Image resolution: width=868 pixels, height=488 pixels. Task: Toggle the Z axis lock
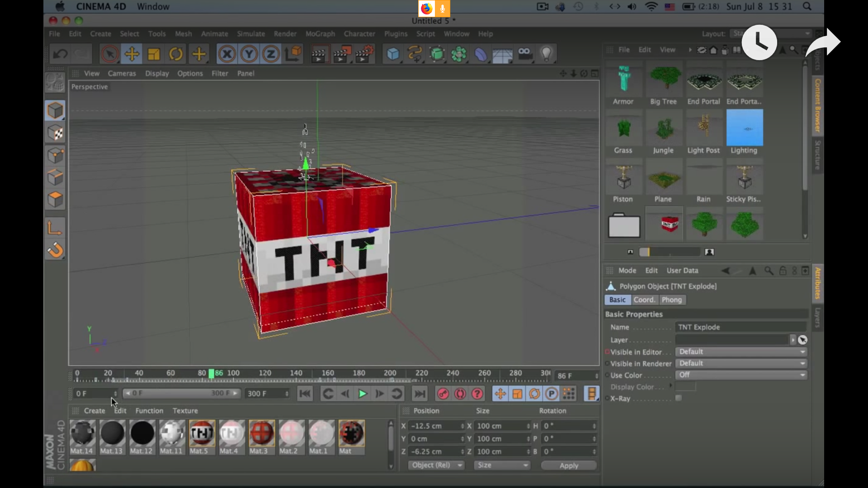click(x=271, y=54)
